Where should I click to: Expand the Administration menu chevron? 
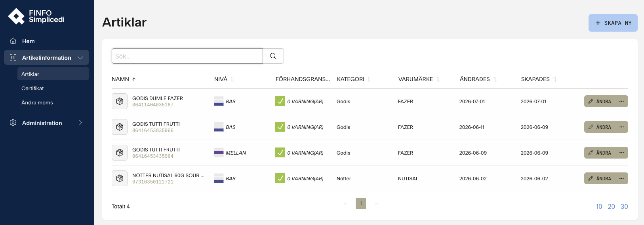[x=80, y=123]
